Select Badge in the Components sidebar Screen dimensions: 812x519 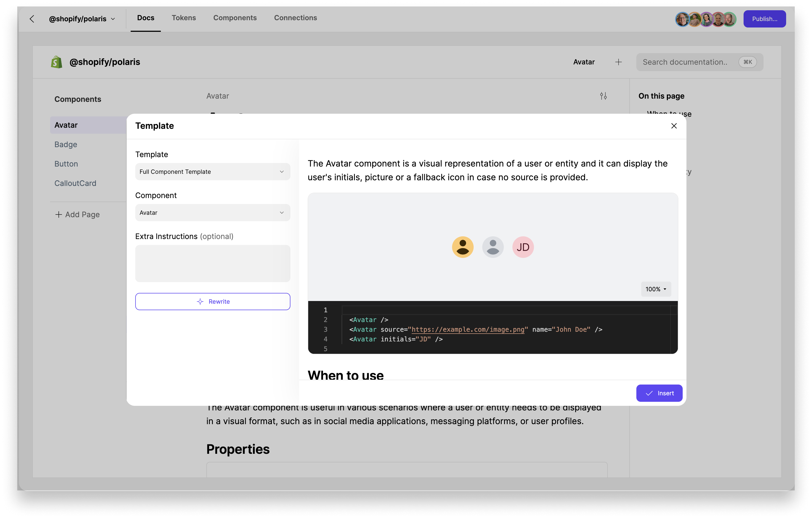pos(66,144)
